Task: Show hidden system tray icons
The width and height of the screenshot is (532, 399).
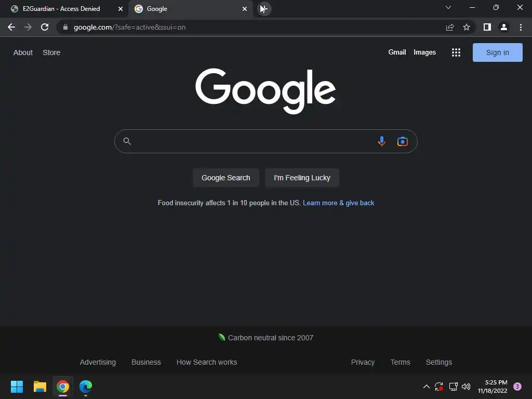Action: pyautogui.click(x=427, y=387)
